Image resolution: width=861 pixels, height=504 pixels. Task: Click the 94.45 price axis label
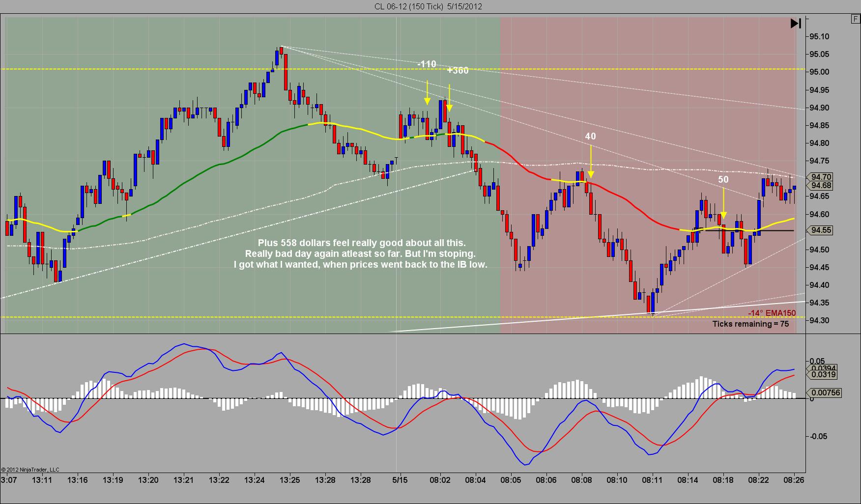(x=819, y=268)
